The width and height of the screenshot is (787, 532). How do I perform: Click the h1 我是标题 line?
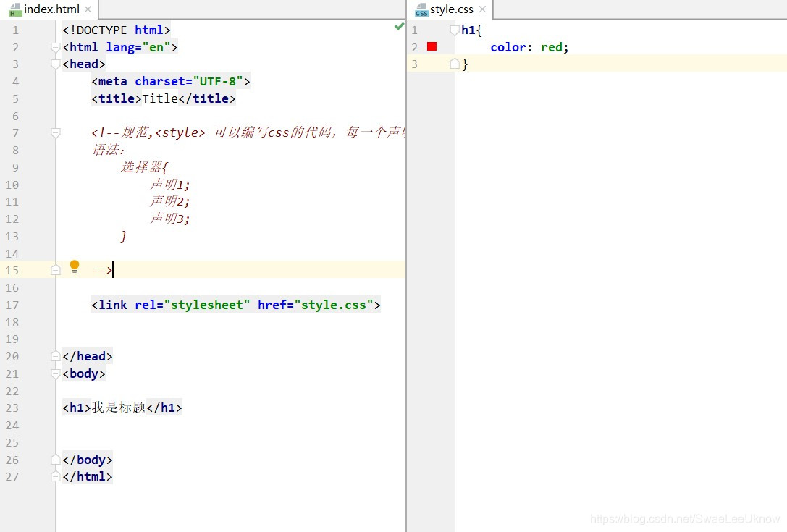click(x=122, y=408)
